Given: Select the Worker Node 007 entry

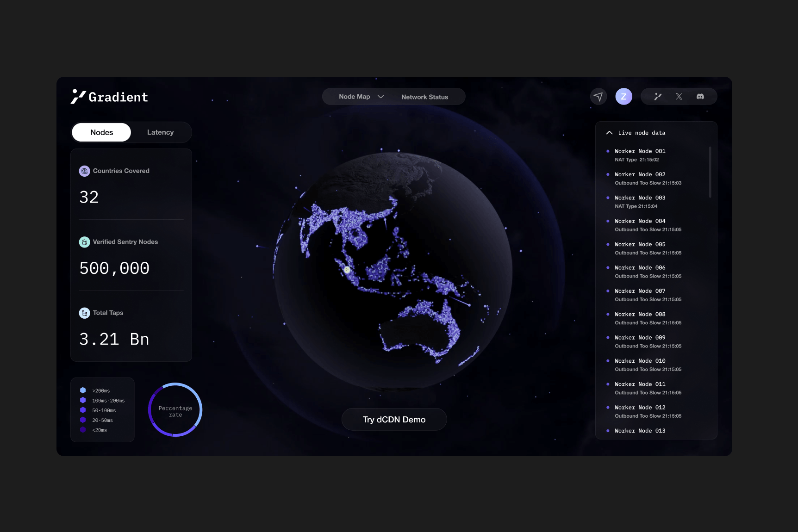Looking at the screenshot, I should pyautogui.click(x=648, y=295).
